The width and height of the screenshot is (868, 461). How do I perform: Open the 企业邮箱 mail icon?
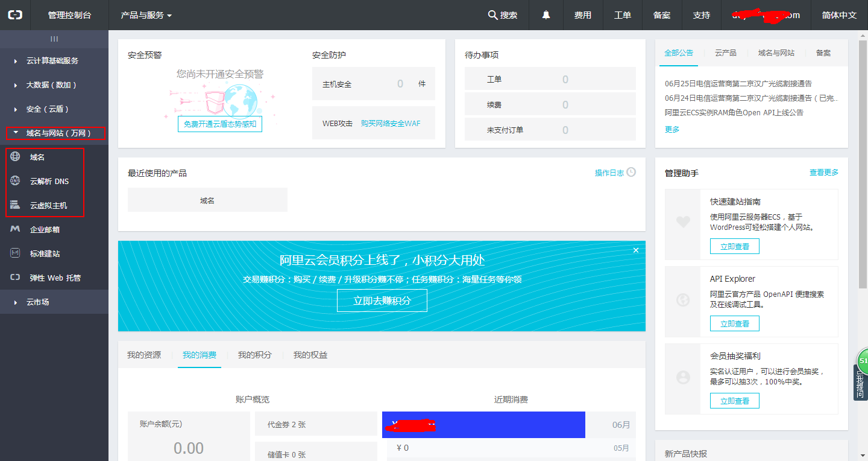[x=16, y=229]
